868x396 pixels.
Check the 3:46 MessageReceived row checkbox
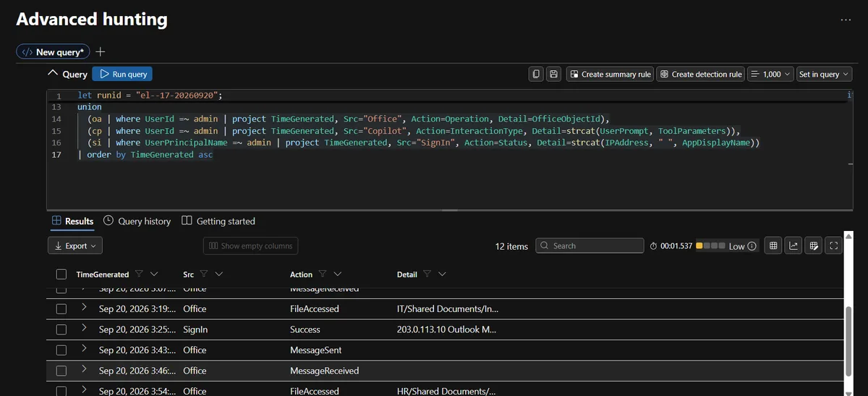61,371
